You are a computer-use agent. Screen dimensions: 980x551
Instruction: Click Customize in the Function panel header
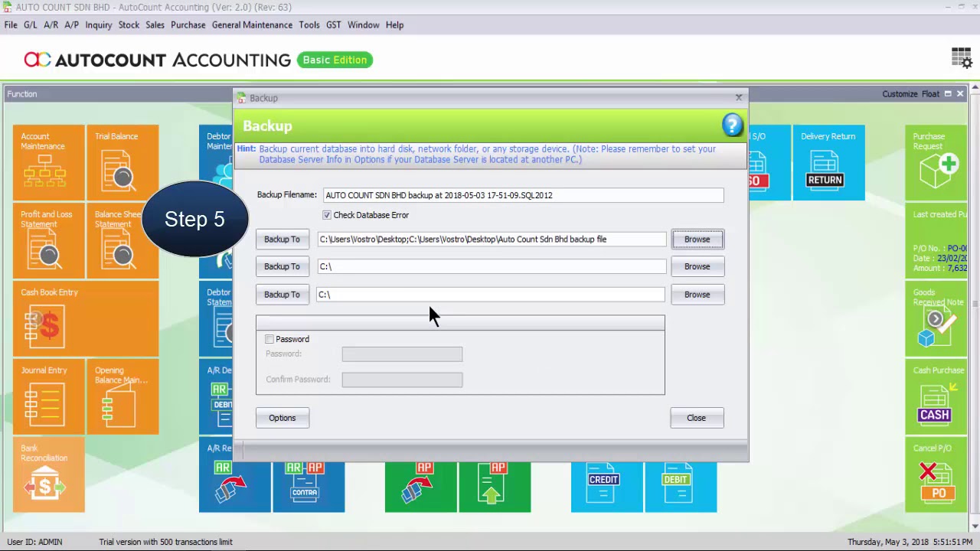click(900, 94)
